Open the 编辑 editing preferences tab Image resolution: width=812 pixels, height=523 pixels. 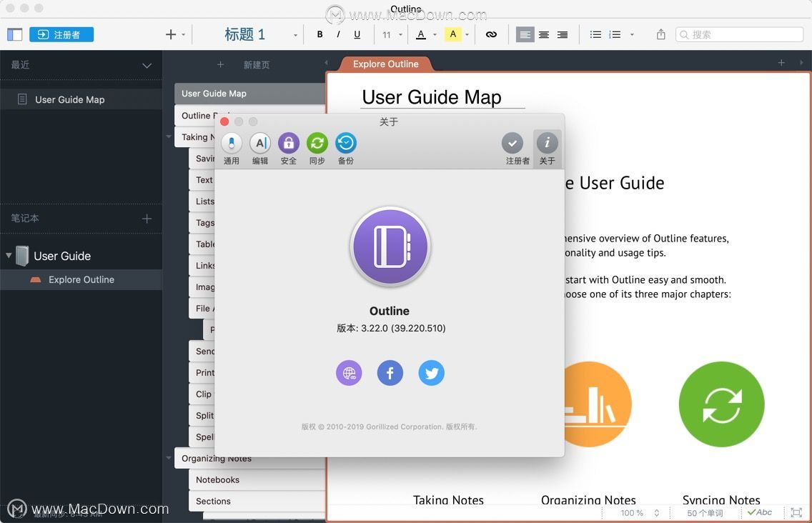260,149
